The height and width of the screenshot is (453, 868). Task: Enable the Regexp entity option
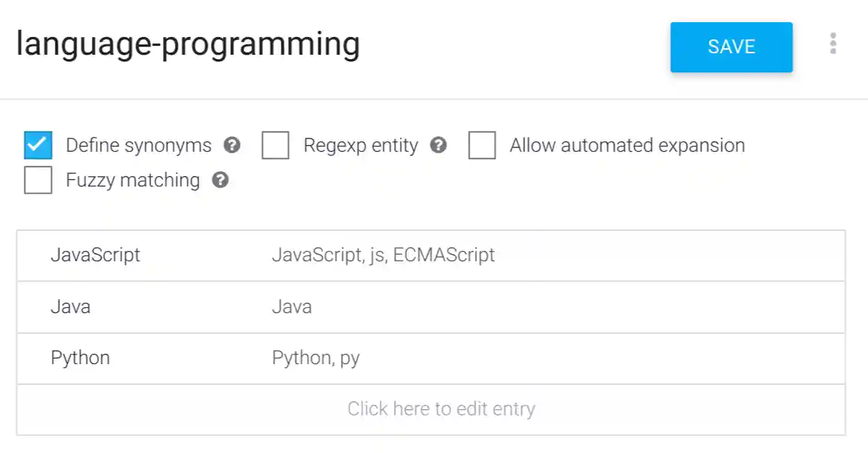pos(276,146)
